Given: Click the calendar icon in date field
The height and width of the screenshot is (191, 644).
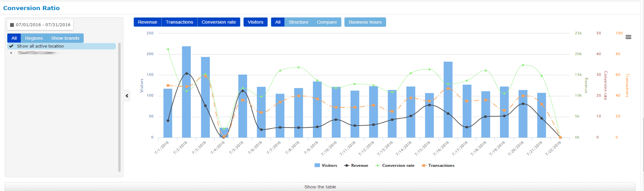Looking at the screenshot, I should [x=12, y=25].
